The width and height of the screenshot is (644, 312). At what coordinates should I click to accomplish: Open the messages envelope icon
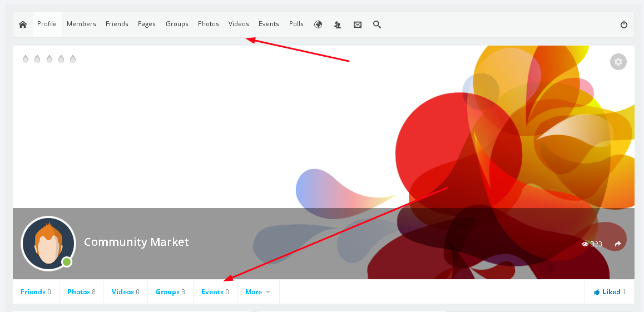(x=358, y=24)
